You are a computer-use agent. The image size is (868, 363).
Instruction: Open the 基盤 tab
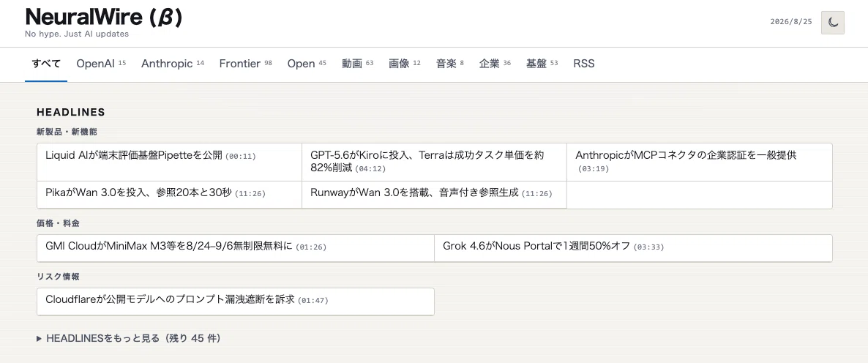click(x=542, y=64)
